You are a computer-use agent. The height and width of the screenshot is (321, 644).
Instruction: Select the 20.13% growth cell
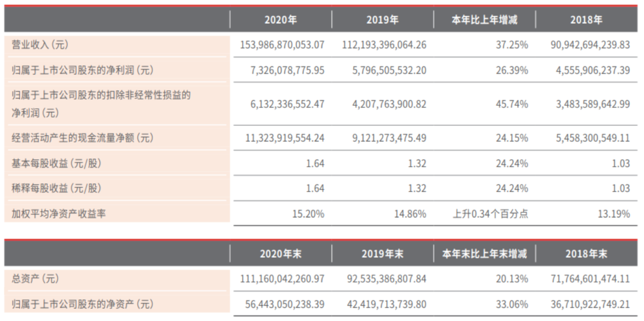click(x=511, y=279)
